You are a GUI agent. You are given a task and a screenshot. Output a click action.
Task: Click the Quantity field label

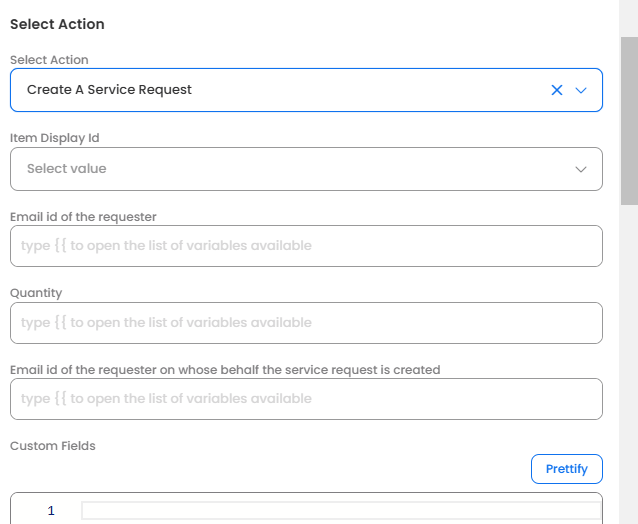coord(36,293)
